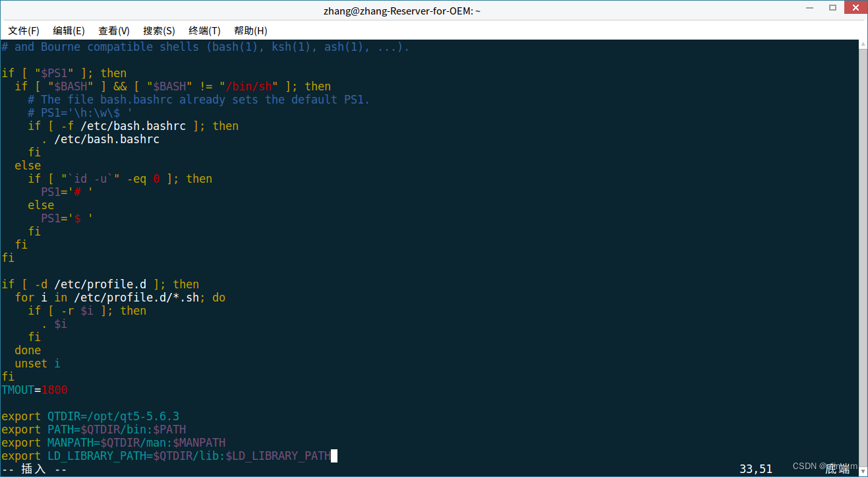Click the '. $i' line
Screen dimensions: 868x477
click(x=54, y=324)
